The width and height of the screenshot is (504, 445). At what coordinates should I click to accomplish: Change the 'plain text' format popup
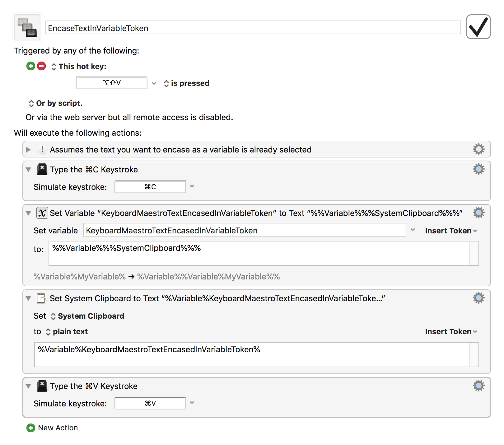point(67,331)
